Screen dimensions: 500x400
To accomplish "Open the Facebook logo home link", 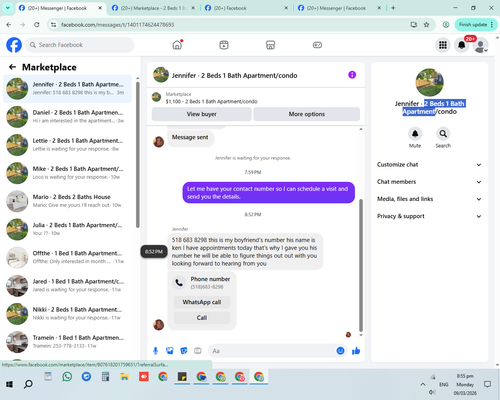I will pos(14,45).
